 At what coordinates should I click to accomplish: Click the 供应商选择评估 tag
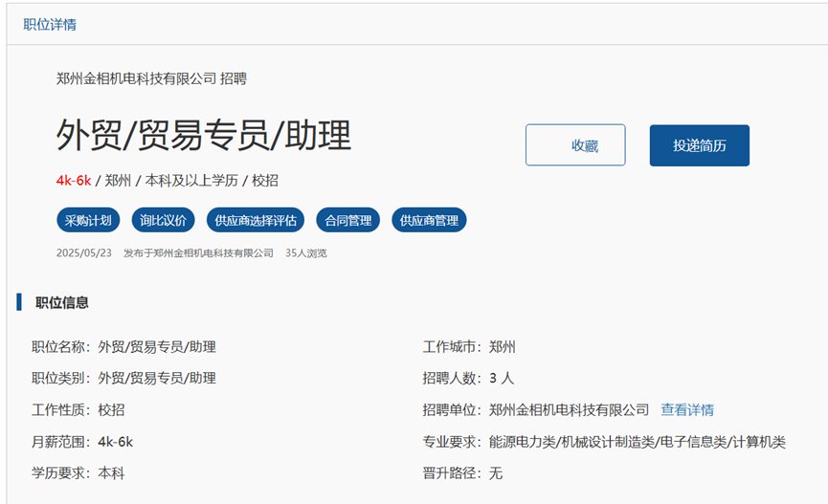pos(256,220)
